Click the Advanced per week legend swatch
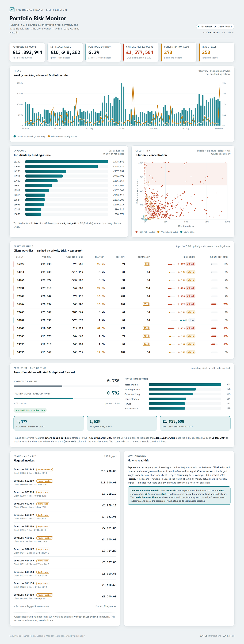This screenshot has width=244, height=644. point(14,137)
